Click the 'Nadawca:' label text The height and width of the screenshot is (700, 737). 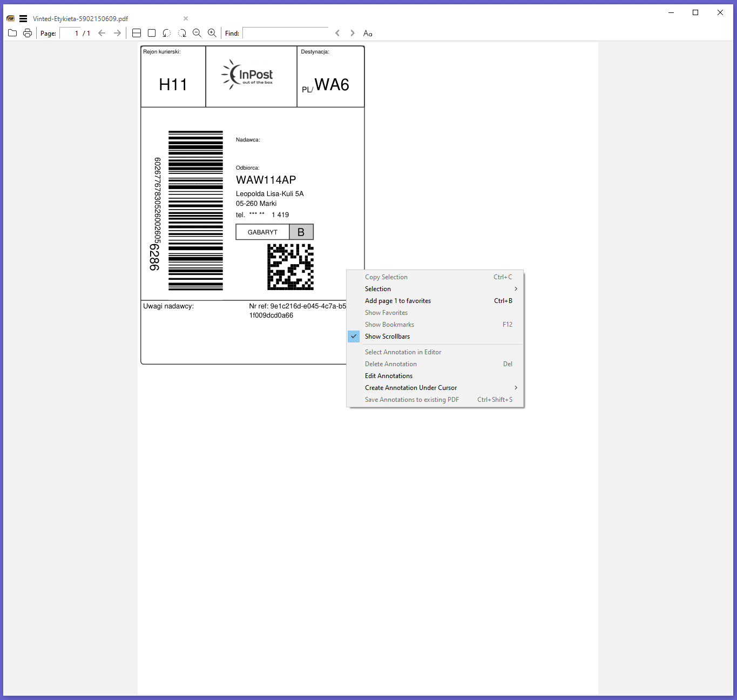(248, 140)
